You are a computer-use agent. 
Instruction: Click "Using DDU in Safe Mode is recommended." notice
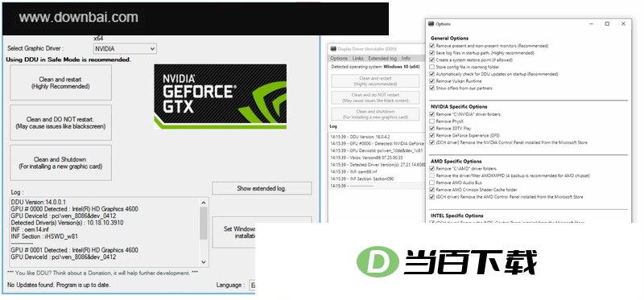point(68,60)
